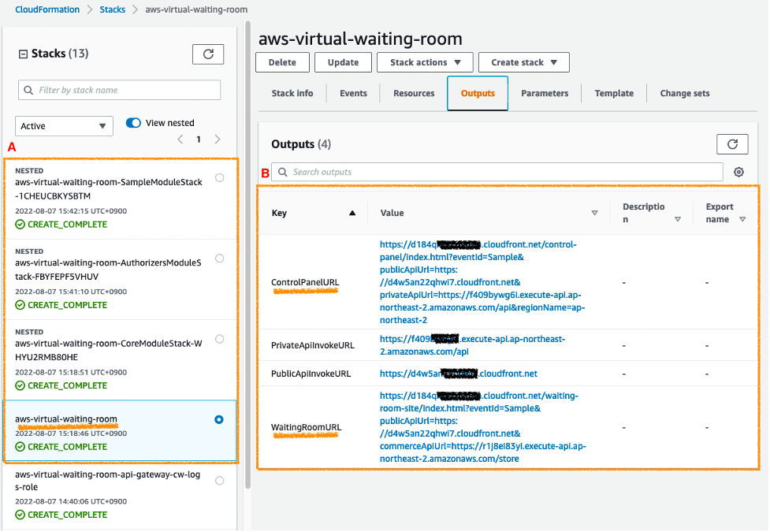The height and width of the screenshot is (532, 770).
Task: Open the Create stack dropdown
Action: (523, 62)
